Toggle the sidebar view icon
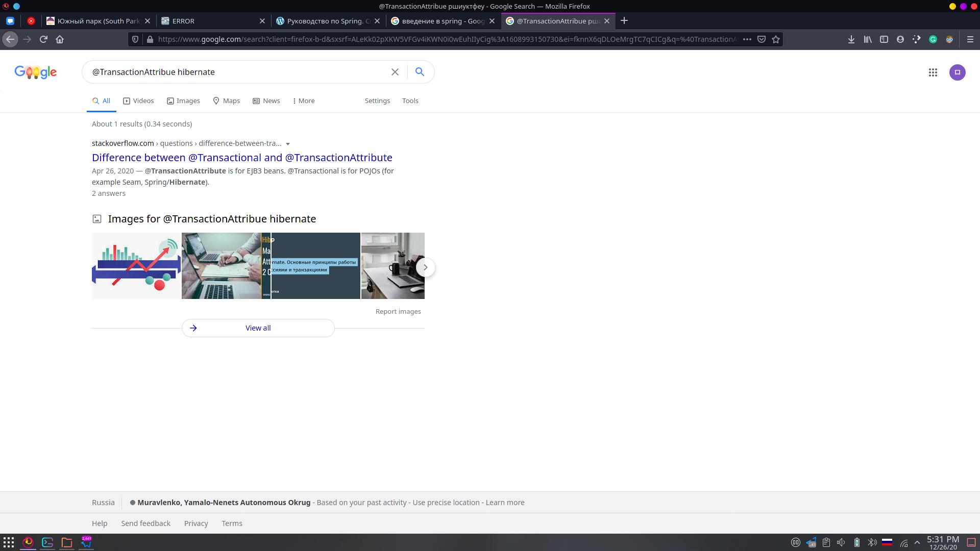Screen dimensions: 980x551 (884, 39)
